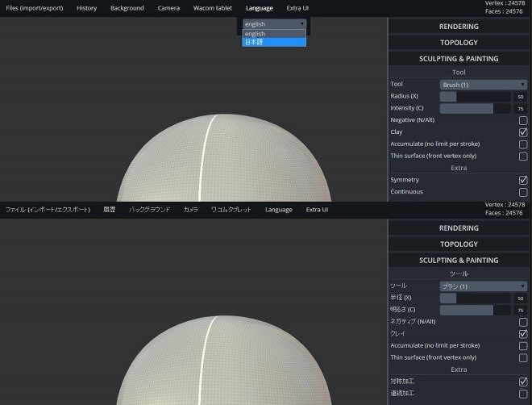The width and height of the screenshot is (532, 405).
Task: Open the ツール dropdown showing ブラシ (1)
Action: tap(484, 286)
